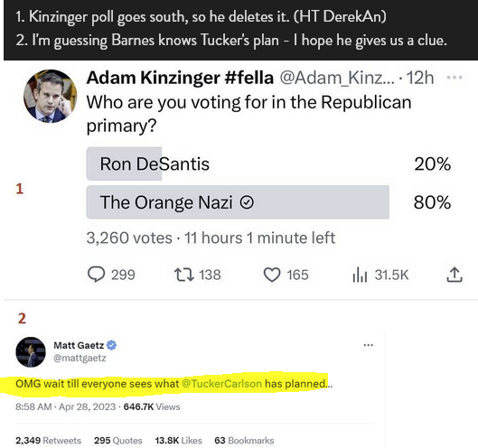Open more options on Kinzinger tweet
This screenshot has height=448, width=478.
455,78
